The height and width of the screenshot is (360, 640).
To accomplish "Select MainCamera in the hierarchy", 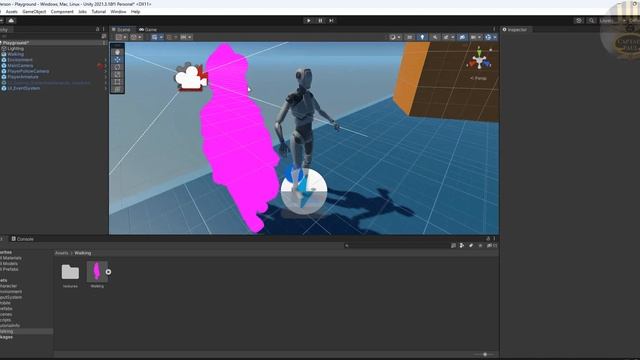I will pyautogui.click(x=20, y=66).
